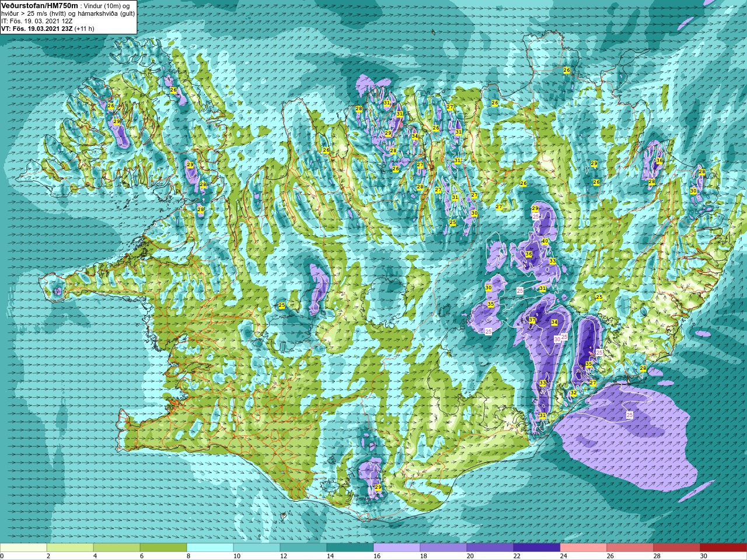Select the 8–10 m/s pale cyan legend swatch
This screenshot has height=560, width=747.
click(210, 548)
